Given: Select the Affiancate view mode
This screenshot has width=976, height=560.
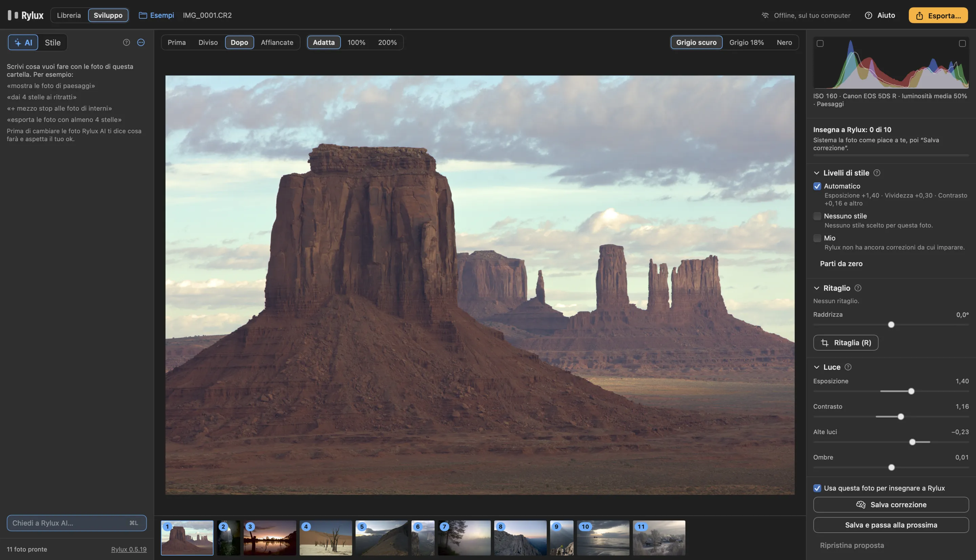Looking at the screenshot, I should (x=277, y=42).
